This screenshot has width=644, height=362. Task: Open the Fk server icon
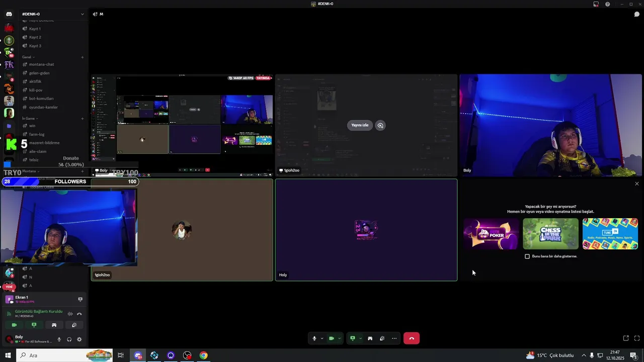[9, 64]
